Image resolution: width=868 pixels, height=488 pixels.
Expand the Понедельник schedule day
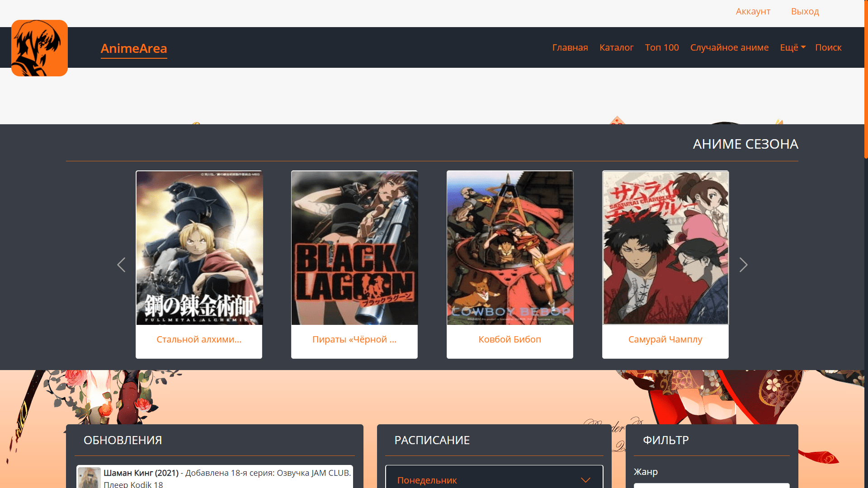point(494,480)
